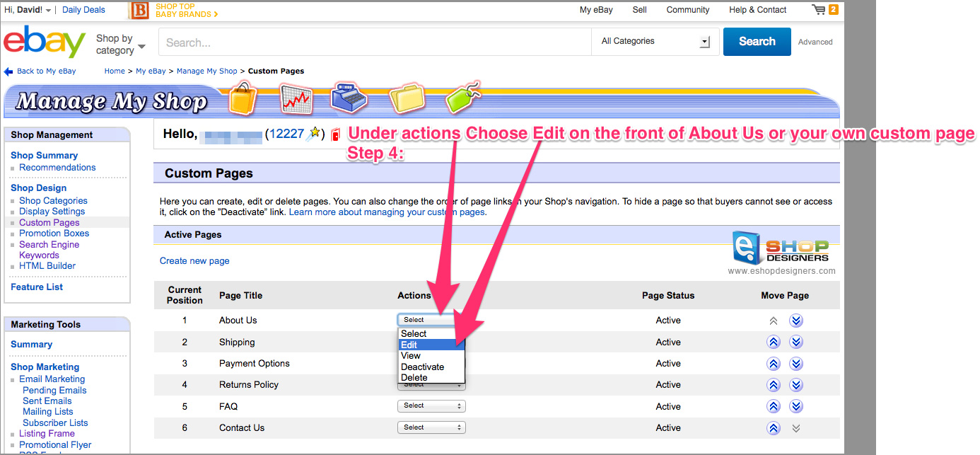
Task: Open the All Categories dropdown
Action: (x=655, y=42)
